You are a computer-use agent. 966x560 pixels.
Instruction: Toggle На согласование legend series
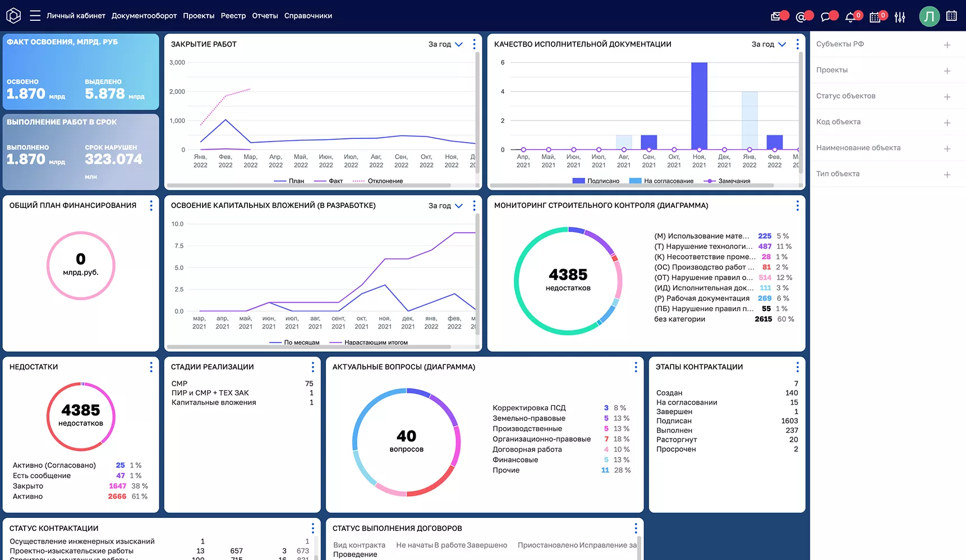662,181
